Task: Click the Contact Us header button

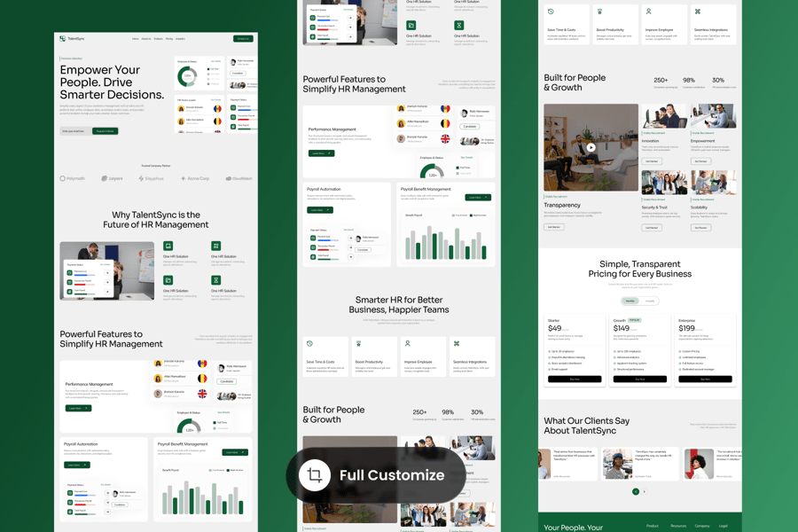Action: (243, 39)
